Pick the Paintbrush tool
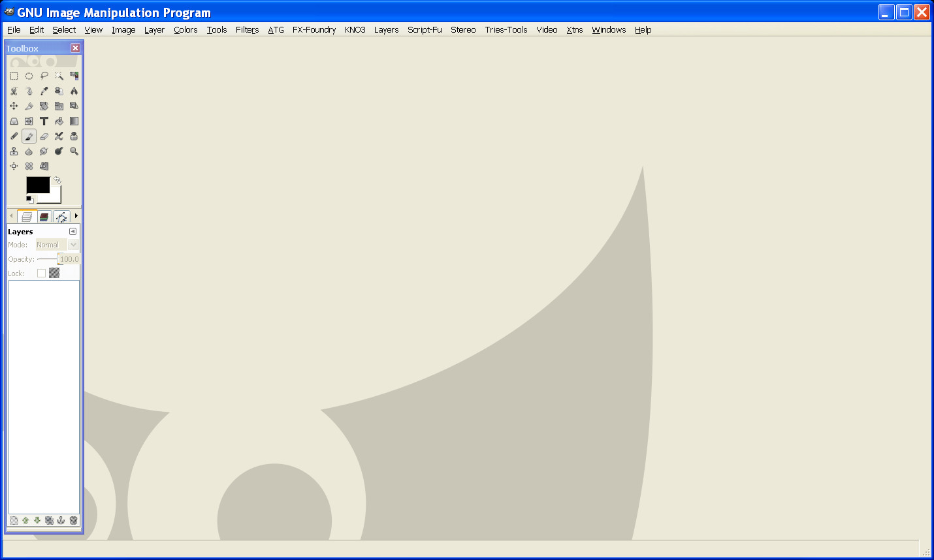The image size is (934, 560). tap(29, 136)
